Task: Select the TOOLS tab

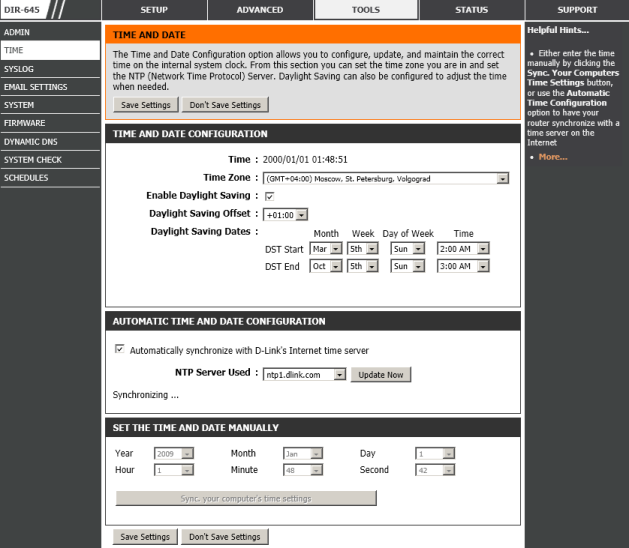Action: point(366,10)
